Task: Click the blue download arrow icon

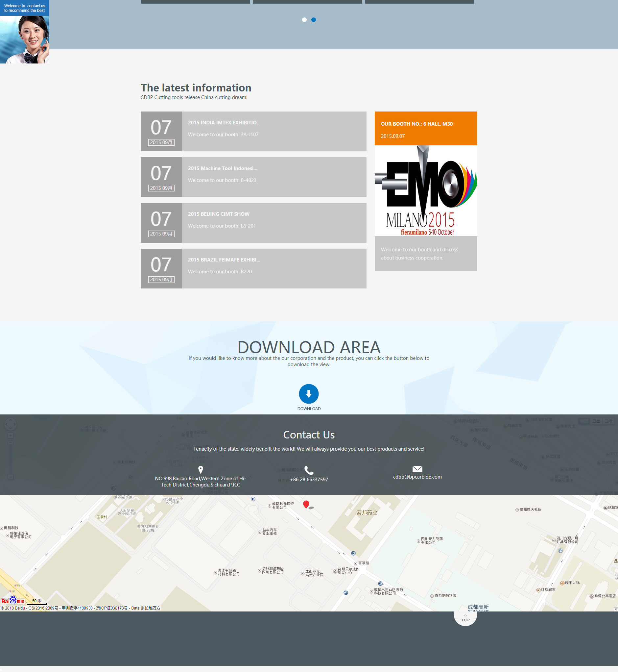Action: 309,393
